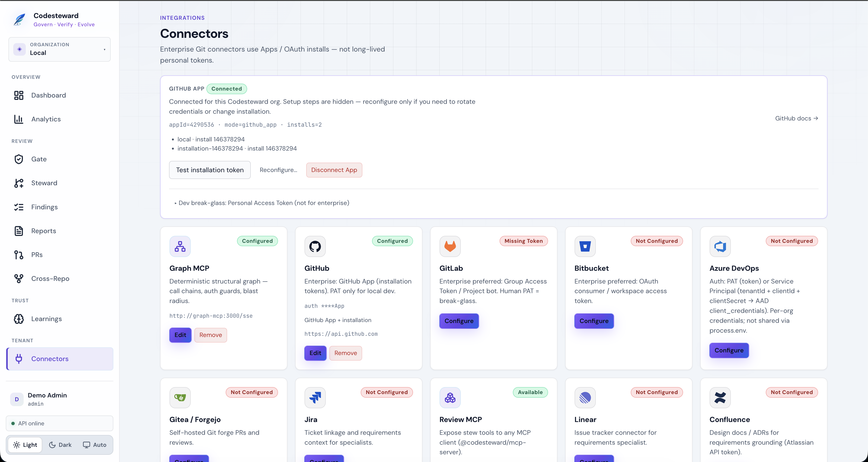
Task: Go to the Analytics page
Action: click(x=59, y=119)
